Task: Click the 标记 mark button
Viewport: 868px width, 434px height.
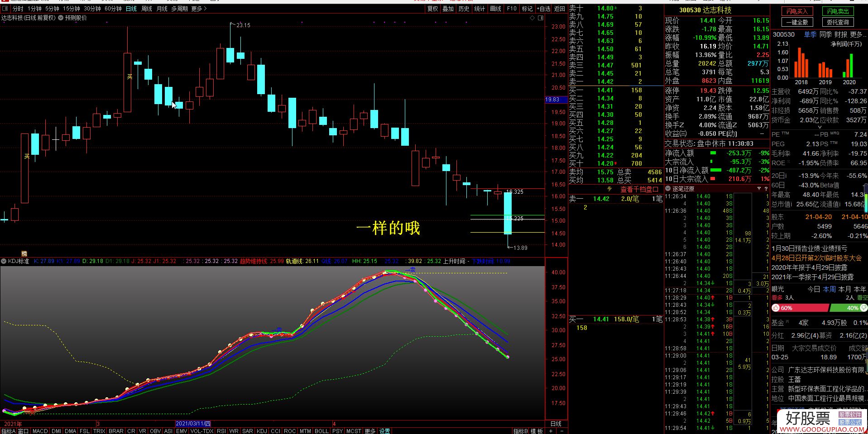Action: click(527, 9)
